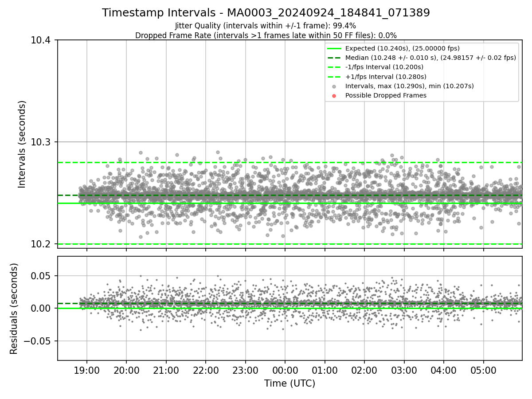Click x-axis tick label '23:00'
Viewport: 532px width, 399px height.
point(245,370)
